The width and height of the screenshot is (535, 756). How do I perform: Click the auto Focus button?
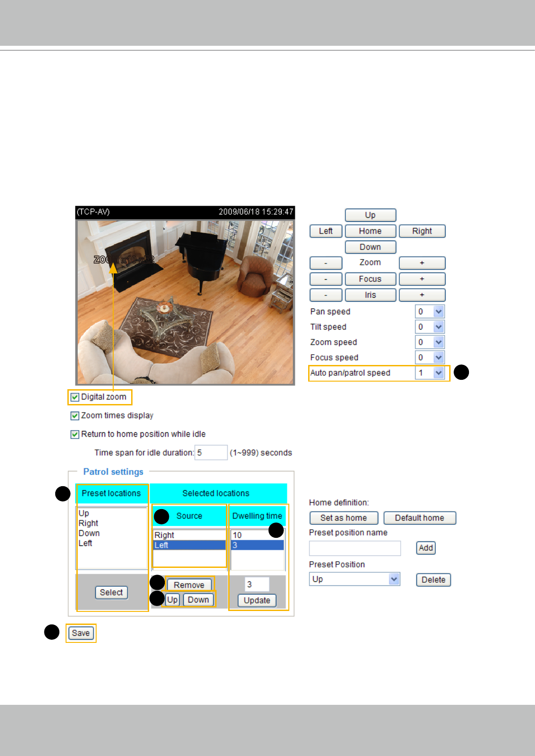point(370,279)
